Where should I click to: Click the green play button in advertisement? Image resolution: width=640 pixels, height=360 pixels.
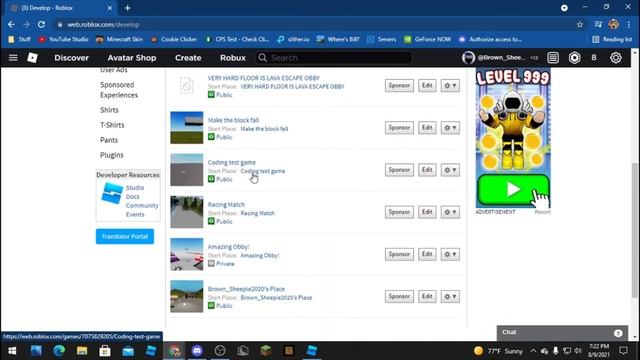click(513, 190)
